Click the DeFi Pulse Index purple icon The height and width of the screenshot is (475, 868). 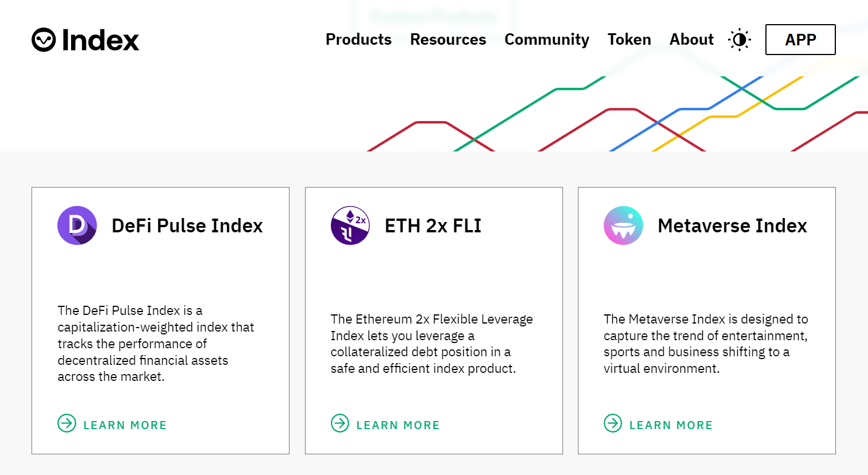(x=77, y=225)
